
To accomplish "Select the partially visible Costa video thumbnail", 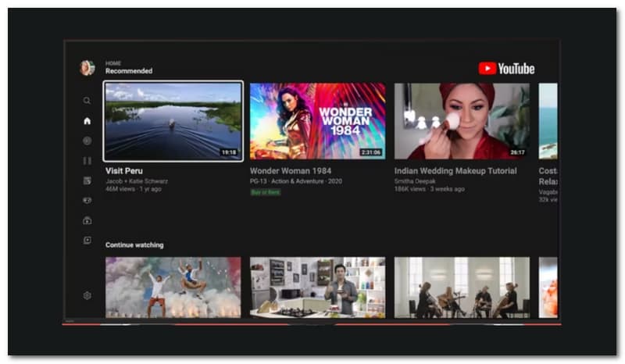I will pyautogui.click(x=548, y=121).
